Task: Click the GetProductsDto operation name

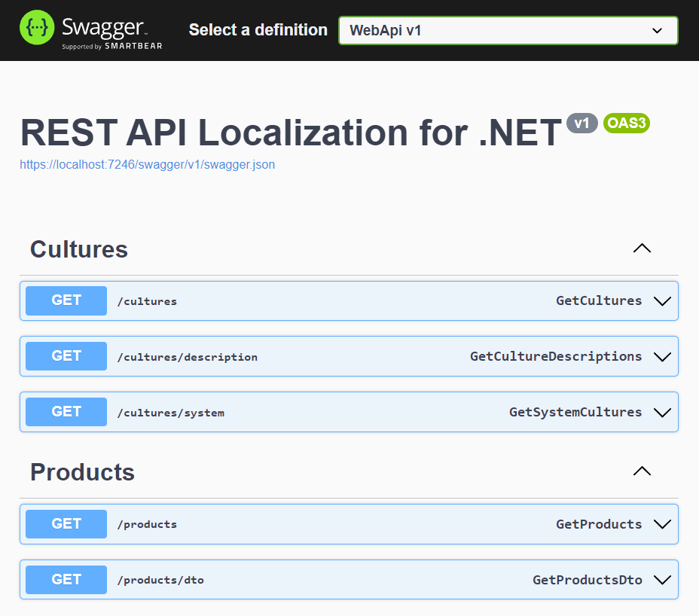Action: pyautogui.click(x=587, y=580)
